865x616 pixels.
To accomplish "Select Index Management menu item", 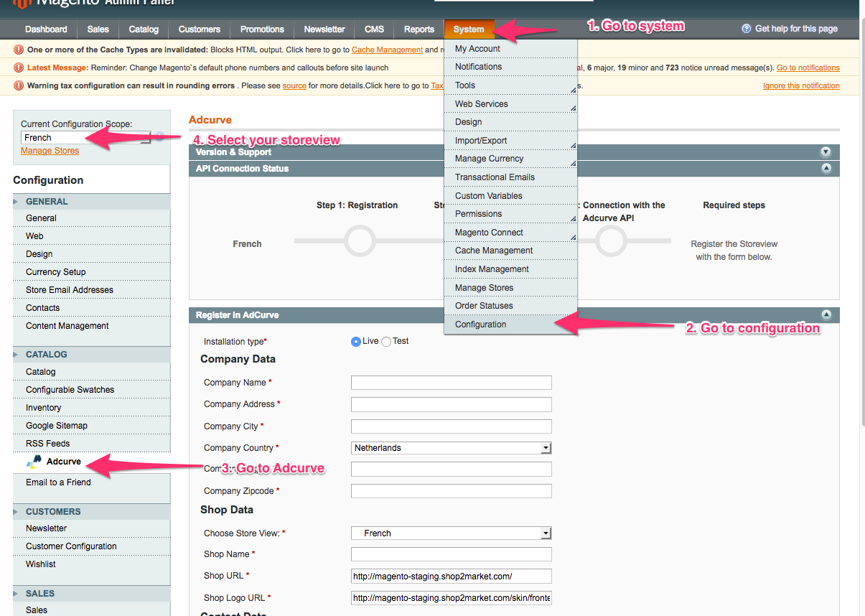I will point(510,269).
